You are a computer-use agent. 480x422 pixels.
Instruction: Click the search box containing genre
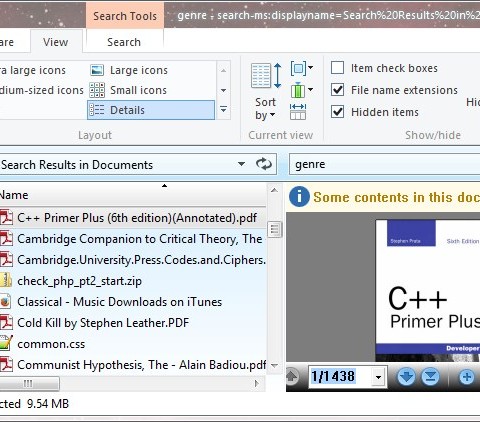click(384, 164)
